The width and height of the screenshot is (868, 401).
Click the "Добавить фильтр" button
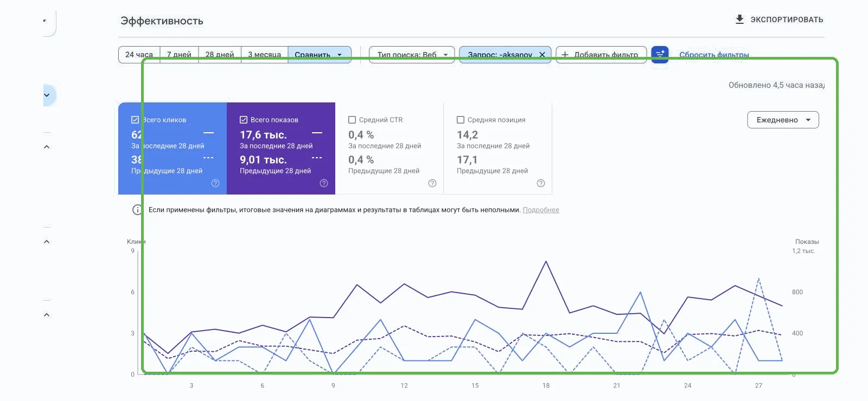point(601,55)
